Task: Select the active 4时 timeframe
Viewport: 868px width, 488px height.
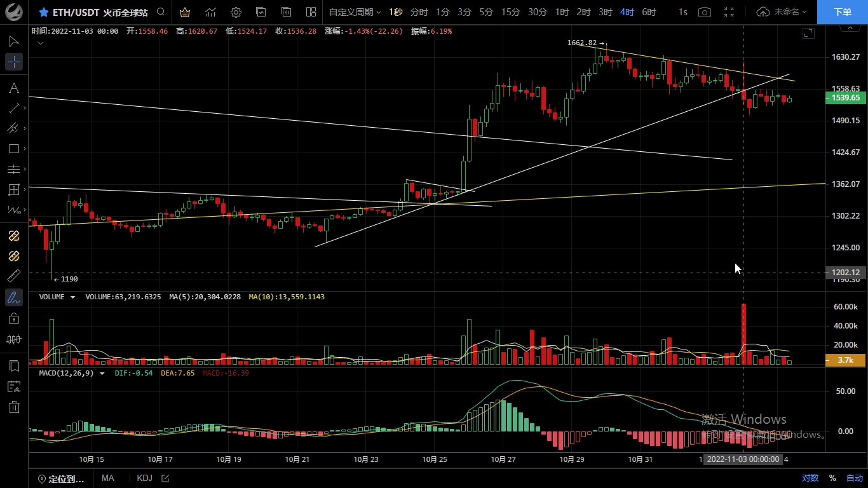Action: click(627, 12)
